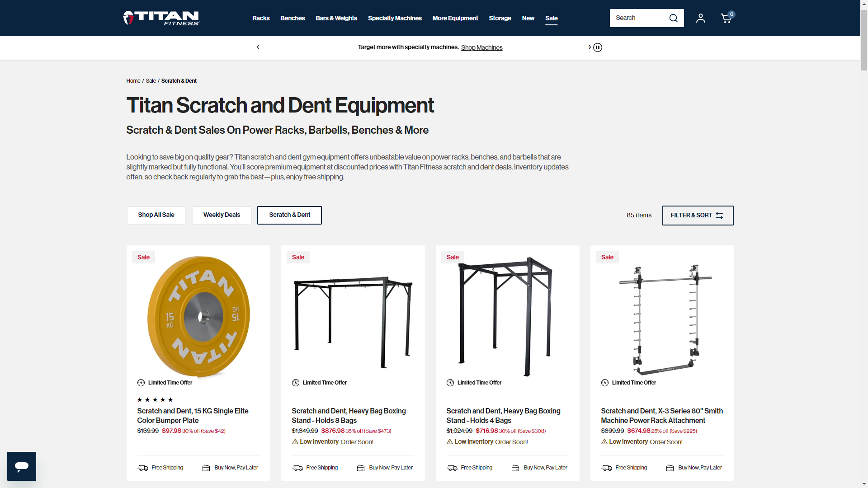
Task: Open the chat widget button
Action: coord(22,466)
